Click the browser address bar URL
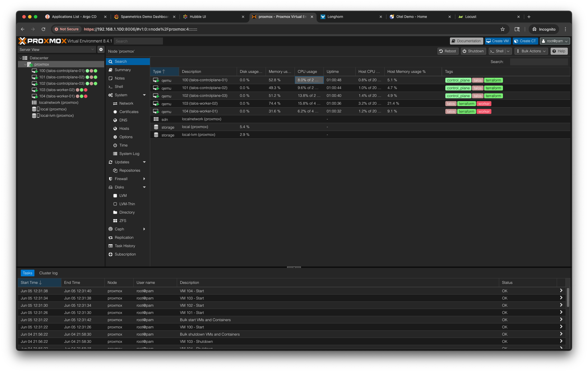The height and width of the screenshot is (372, 588). [x=140, y=29]
